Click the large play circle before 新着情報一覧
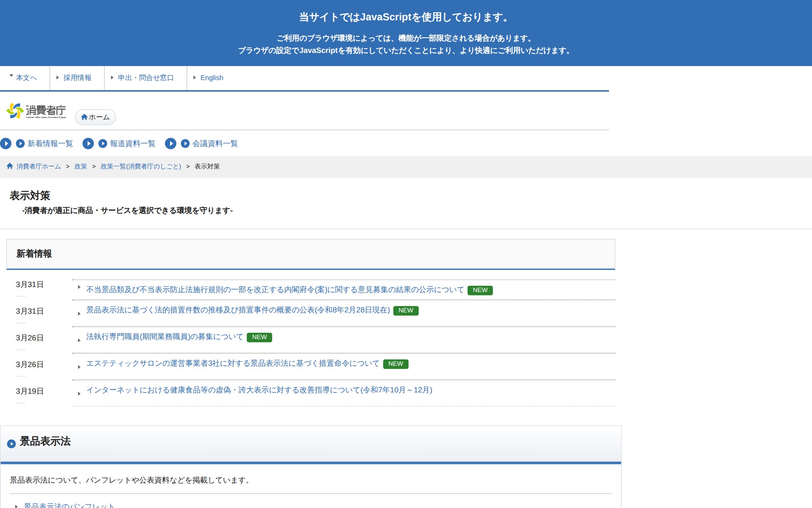Image resolution: width=812 pixels, height=508 pixels. tap(6, 144)
